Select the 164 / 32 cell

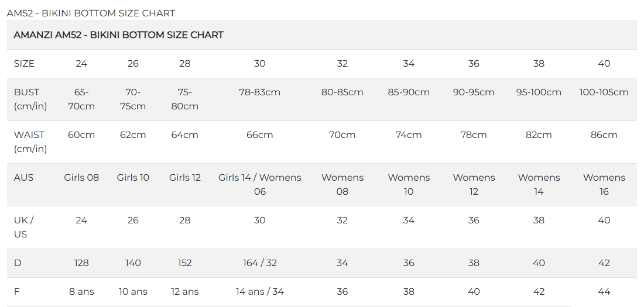pyautogui.click(x=260, y=263)
